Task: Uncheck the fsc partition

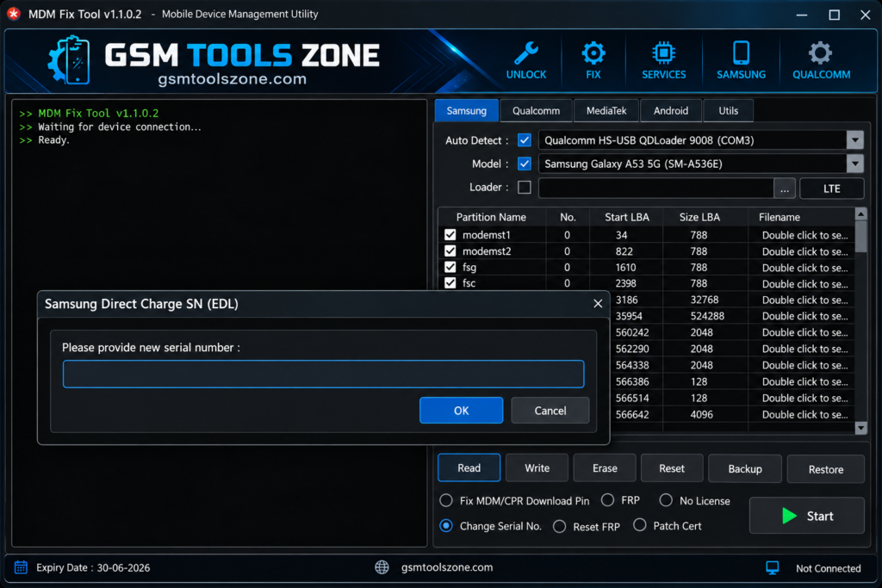Action: click(x=450, y=282)
